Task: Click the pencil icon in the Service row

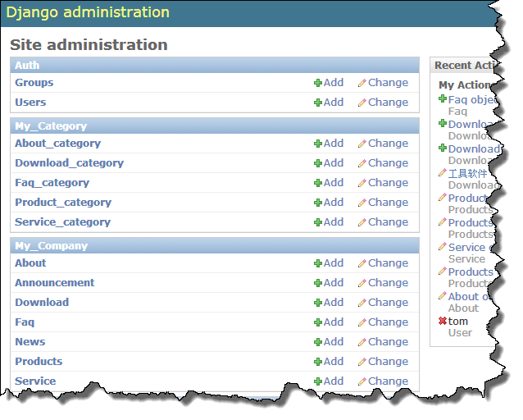Action: pyautogui.click(x=362, y=381)
